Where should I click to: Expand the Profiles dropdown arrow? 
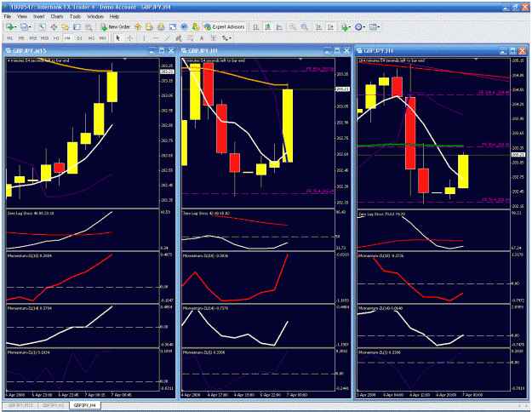30,27
